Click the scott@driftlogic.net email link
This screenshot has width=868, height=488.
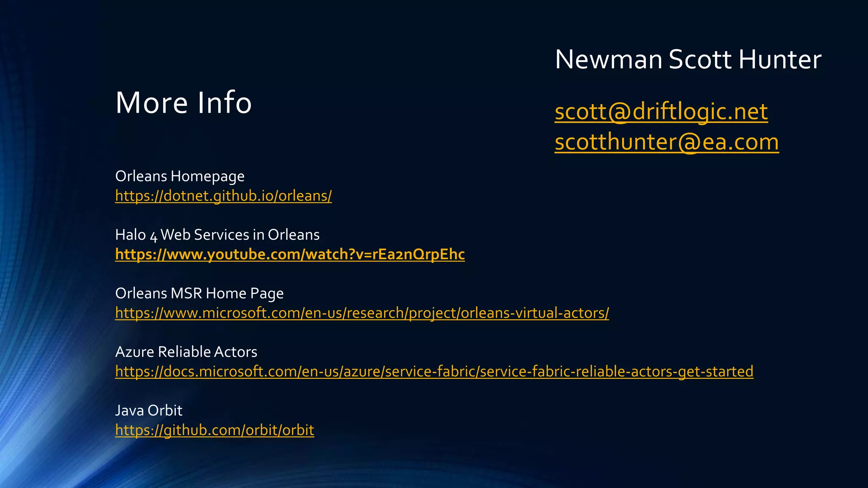click(x=661, y=112)
